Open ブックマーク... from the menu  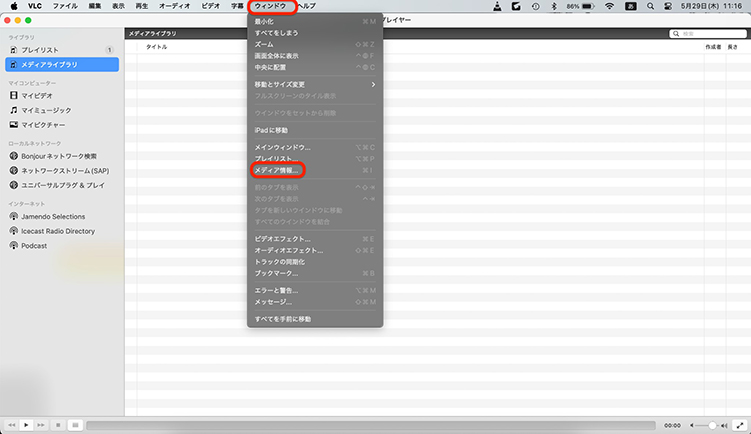[315, 274]
